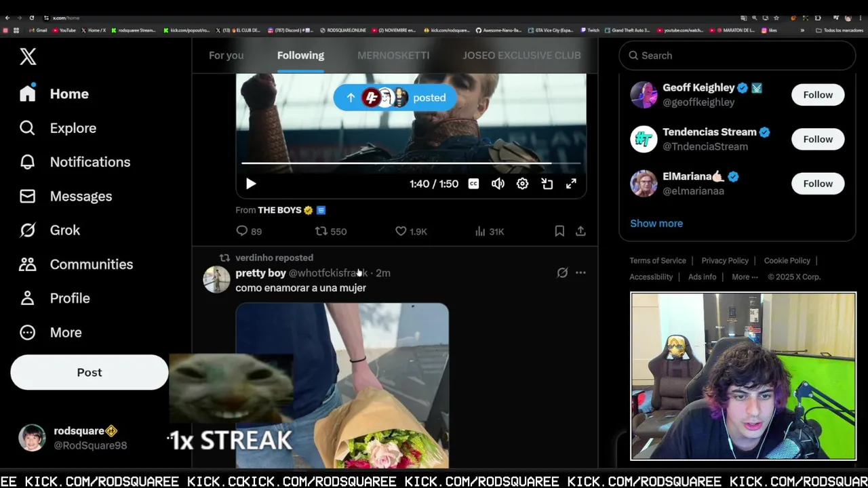Play the THE BOYS video
Screen dimensions: 868x488
click(x=250, y=184)
